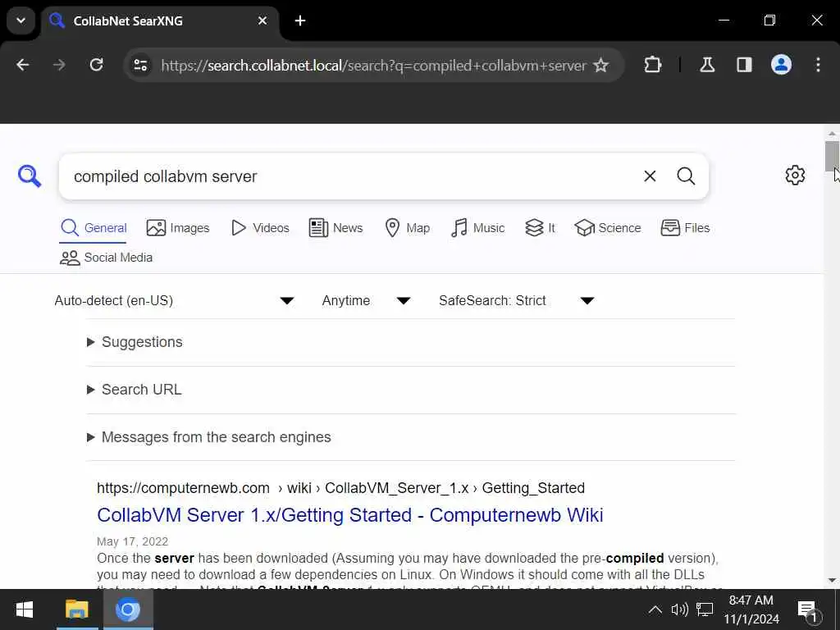This screenshot has height=630, width=840.
Task: Open File Explorer from the taskbar
Action: click(76, 609)
